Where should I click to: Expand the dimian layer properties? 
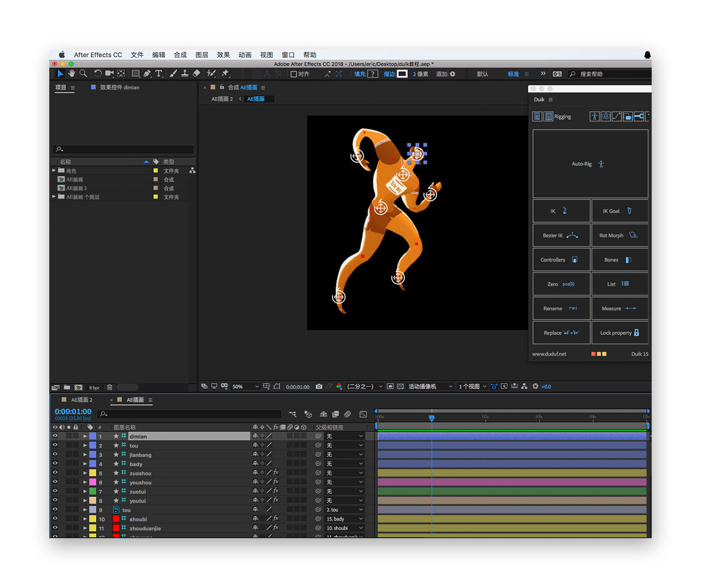85,436
